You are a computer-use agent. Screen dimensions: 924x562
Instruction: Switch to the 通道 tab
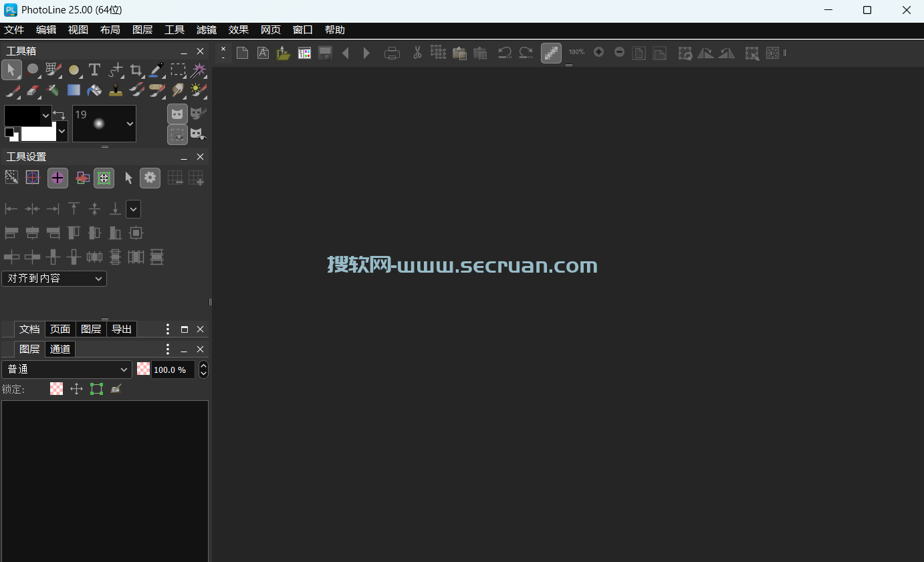60,349
